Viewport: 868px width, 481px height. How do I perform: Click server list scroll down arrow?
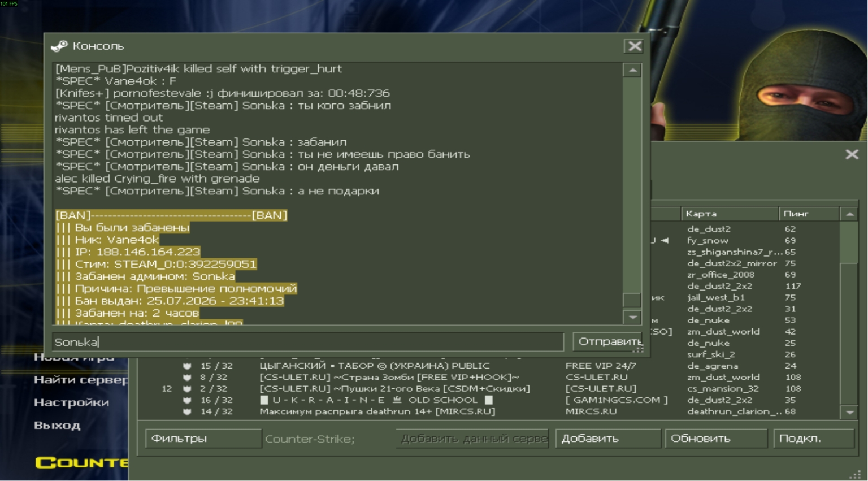click(849, 413)
